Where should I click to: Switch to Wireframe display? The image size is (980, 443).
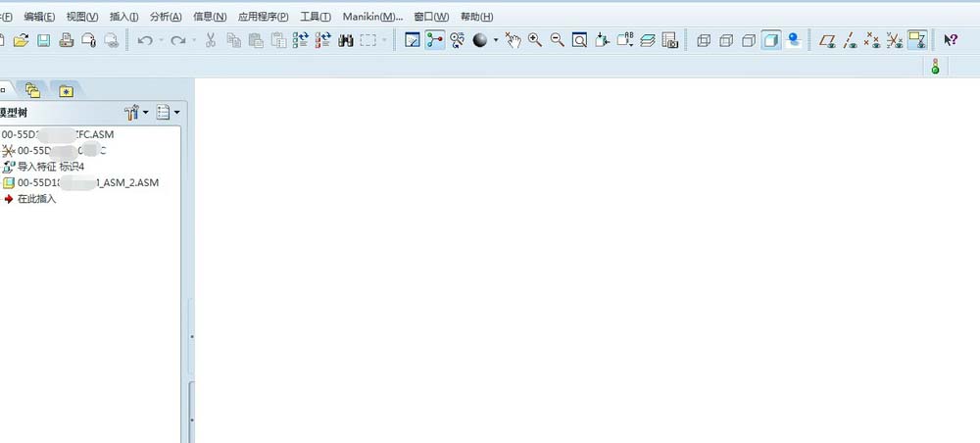[x=704, y=40]
